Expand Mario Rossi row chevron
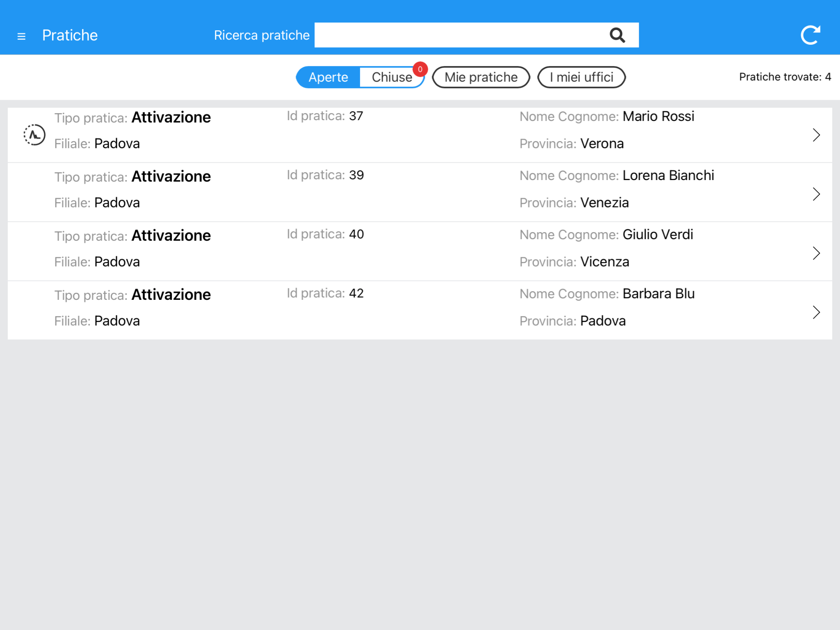This screenshot has height=630, width=840. (x=816, y=135)
